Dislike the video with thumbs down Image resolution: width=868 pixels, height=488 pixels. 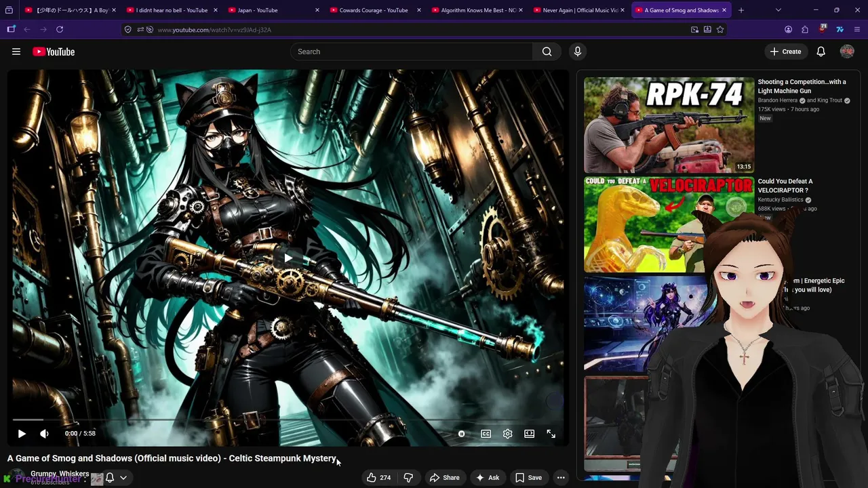(408, 478)
